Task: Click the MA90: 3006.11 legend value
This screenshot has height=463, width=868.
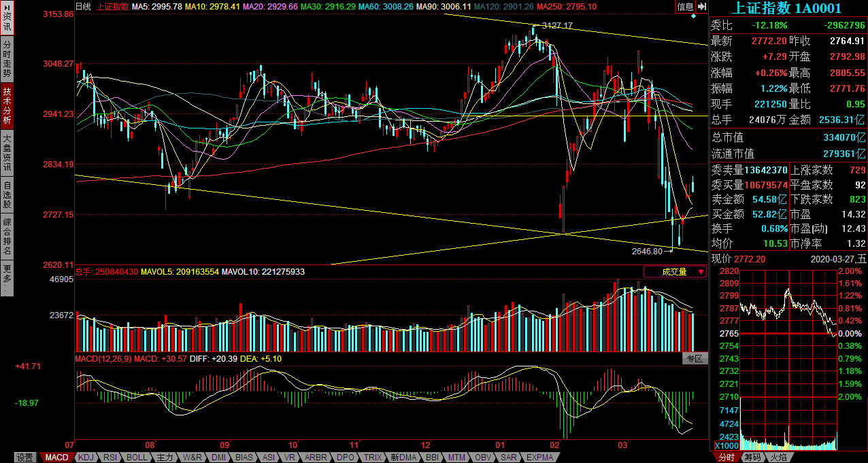Action: pyautogui.click(x=444, y=7)
